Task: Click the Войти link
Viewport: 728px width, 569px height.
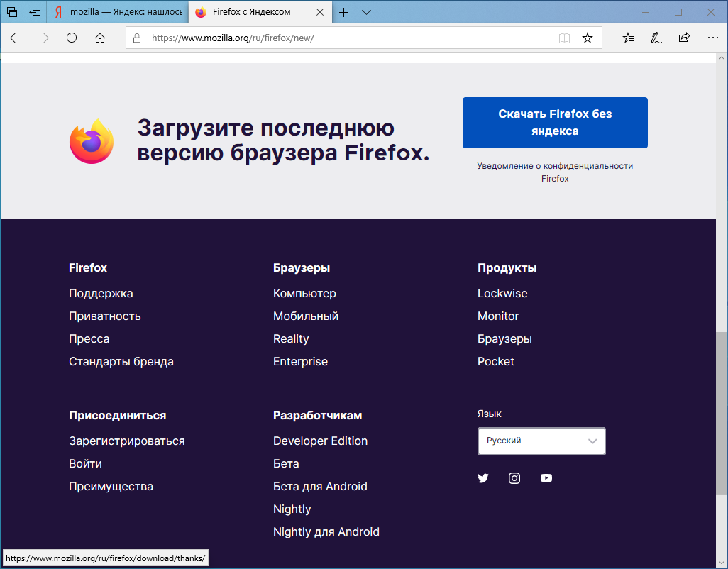Action: [x=85, y=464]
